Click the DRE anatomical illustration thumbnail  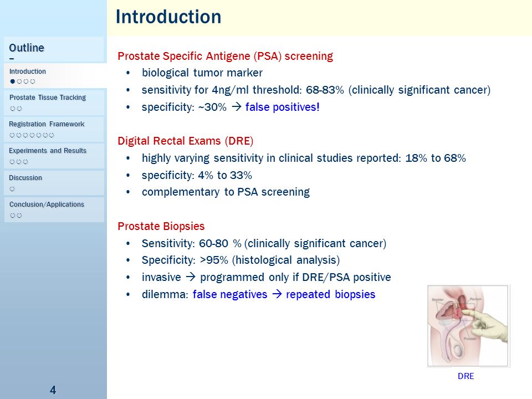pos(468,326)
